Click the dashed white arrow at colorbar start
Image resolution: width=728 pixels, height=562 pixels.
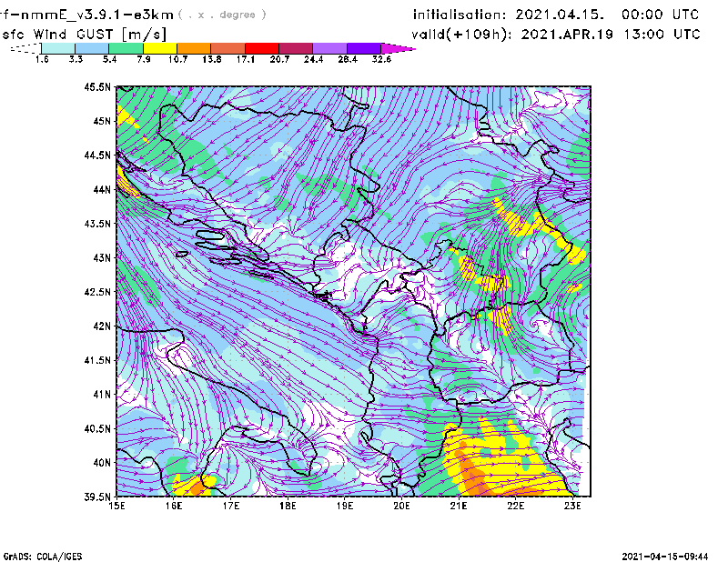tap(25, 48)
